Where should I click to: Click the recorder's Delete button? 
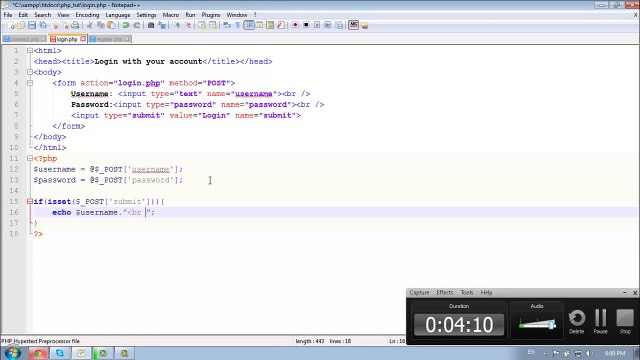coord(577,322)
